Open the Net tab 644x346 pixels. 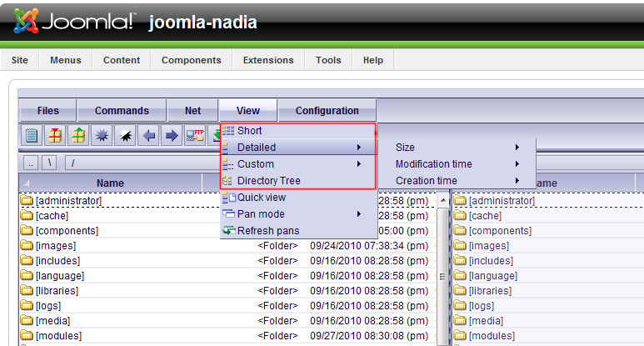click(192, 111)
